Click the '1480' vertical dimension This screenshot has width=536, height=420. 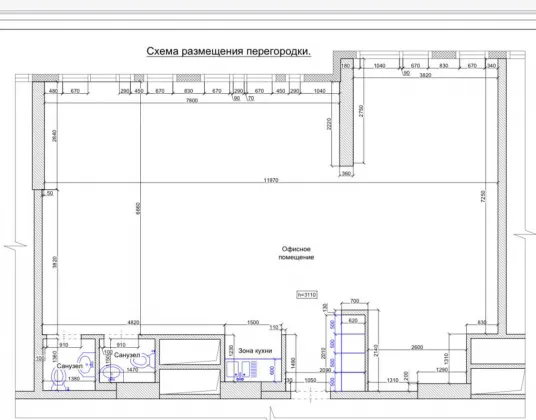click(x=293, y=363)
